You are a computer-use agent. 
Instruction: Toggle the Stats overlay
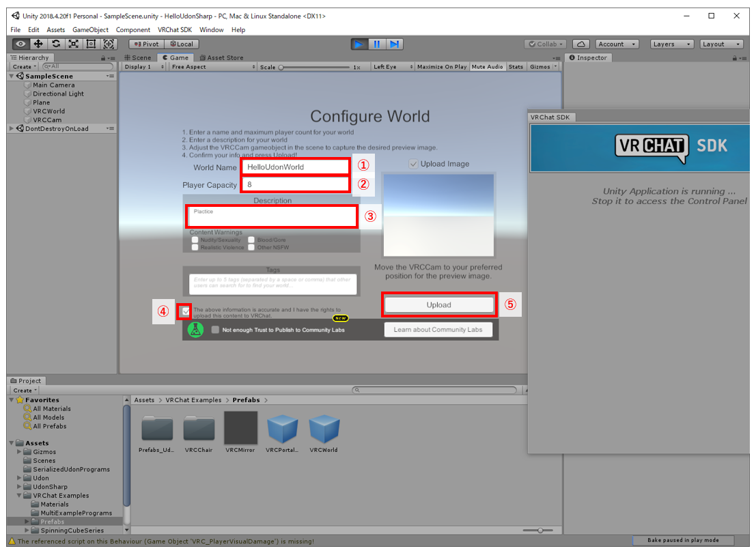[516, 67]
